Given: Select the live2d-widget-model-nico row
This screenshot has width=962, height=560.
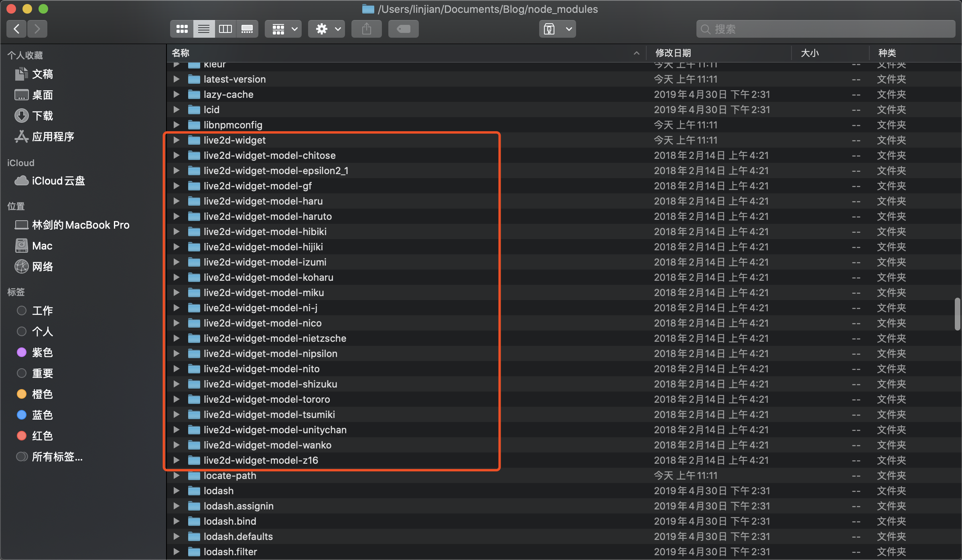Looking at the screenshot, I should (564, 323).
